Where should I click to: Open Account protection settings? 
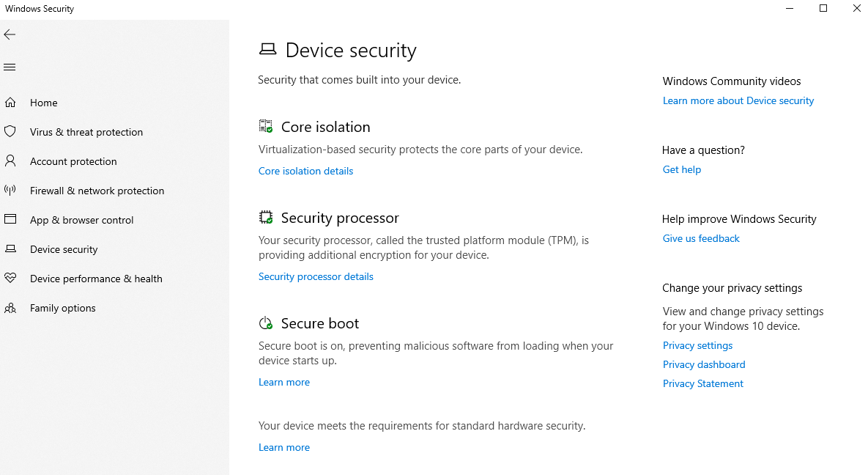click(x=72, y=161)
